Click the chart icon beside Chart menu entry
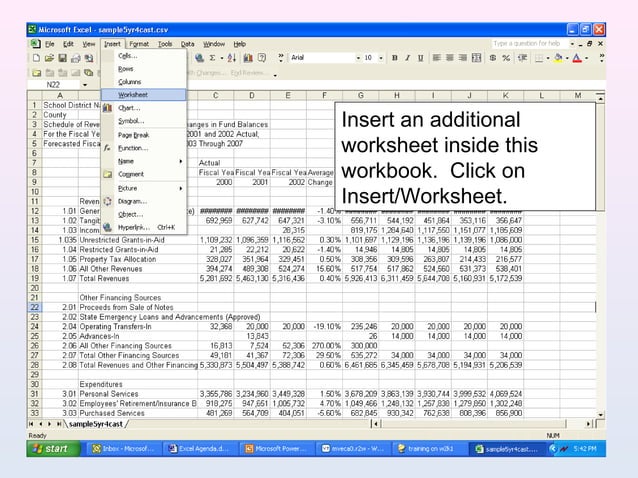 [x=107, y=108]
